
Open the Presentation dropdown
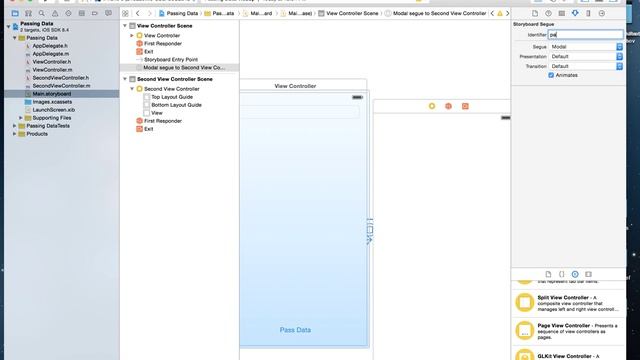pyautogui.click(x=586, y=56)
